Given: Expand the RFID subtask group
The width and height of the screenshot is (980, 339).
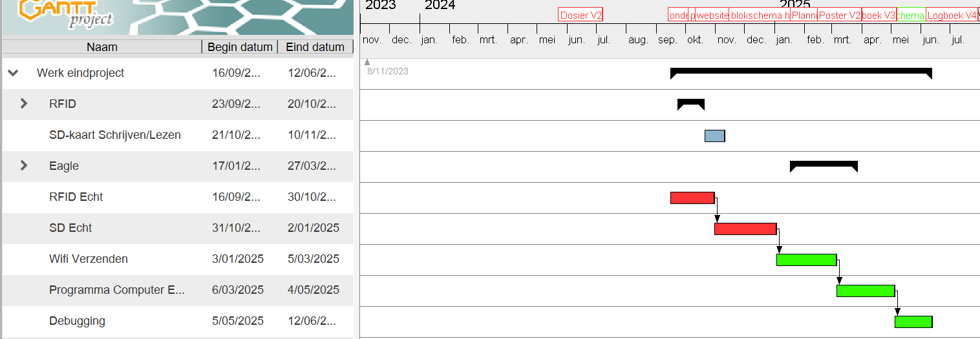Looking at the screenshot, I should [x=24, y=103].
